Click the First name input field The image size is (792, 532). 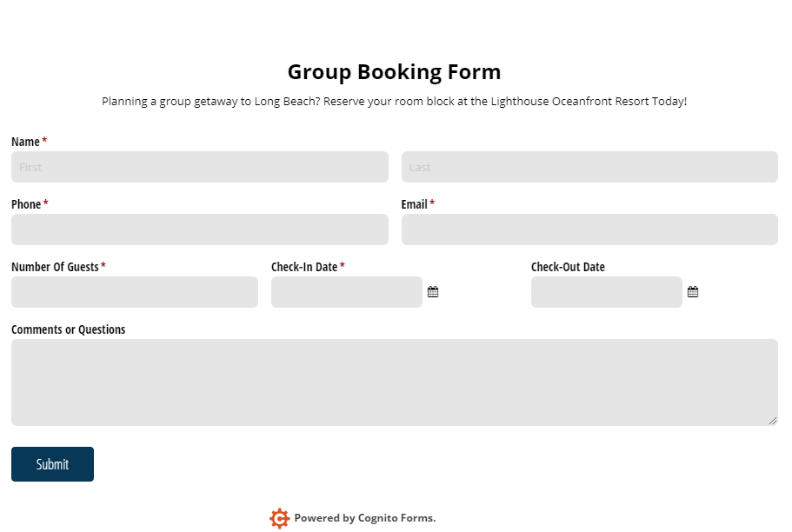coord(200,167)
